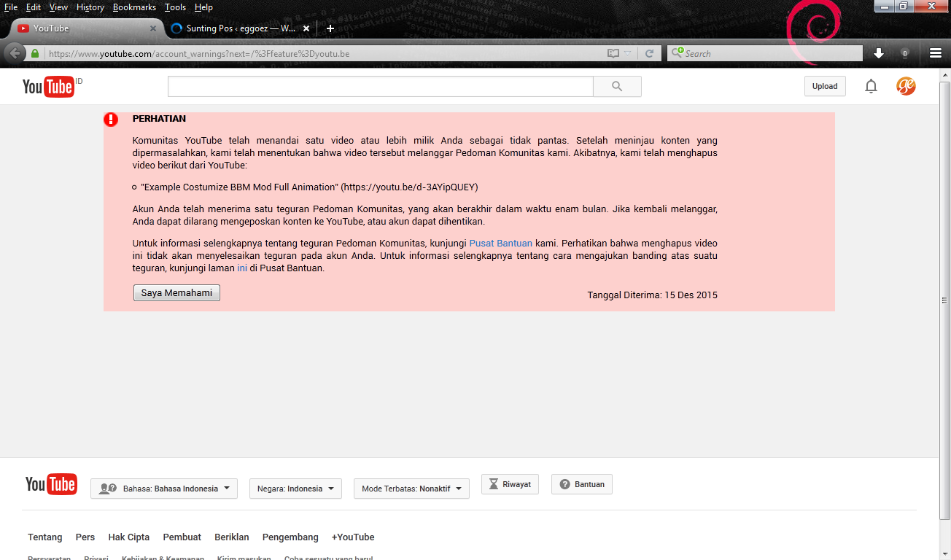951x560 pixels.
Task: Reload the page with refresh icon
Action: (649, 53)
